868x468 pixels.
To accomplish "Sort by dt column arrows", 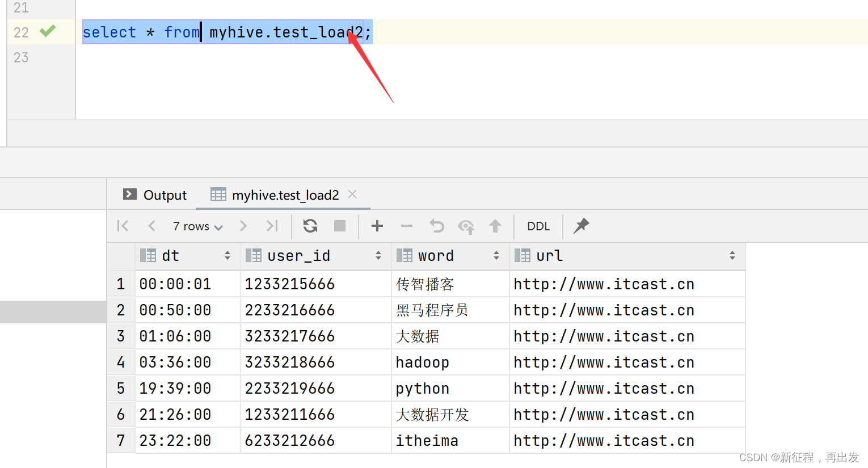I will point(227,256).
